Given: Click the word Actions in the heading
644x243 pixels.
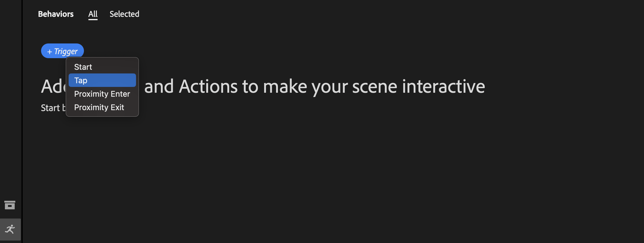Looking at the screenshot, I should tap(208, 87).
